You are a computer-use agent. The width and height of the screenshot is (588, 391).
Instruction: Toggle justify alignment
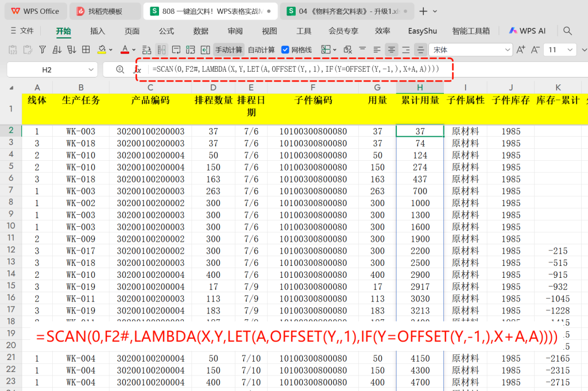(x=420, y=50)
